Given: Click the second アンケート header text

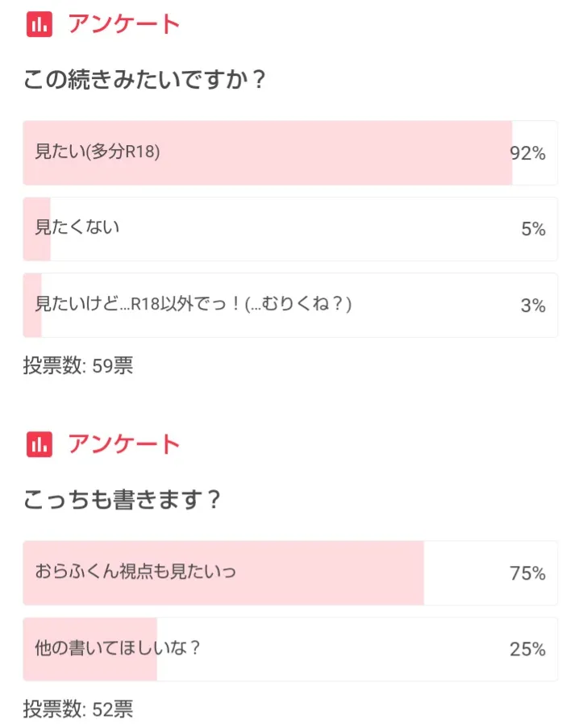Looking at the screenshot, I should (121, 443).
